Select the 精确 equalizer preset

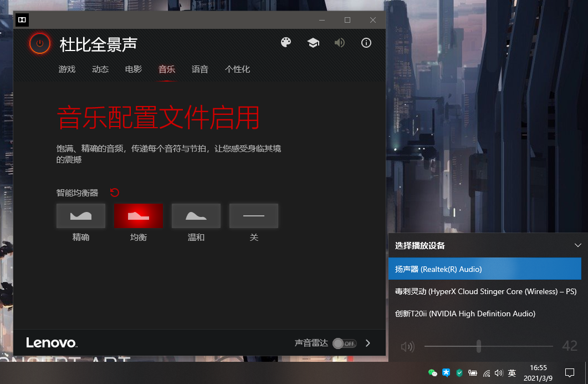click(80, 216)
